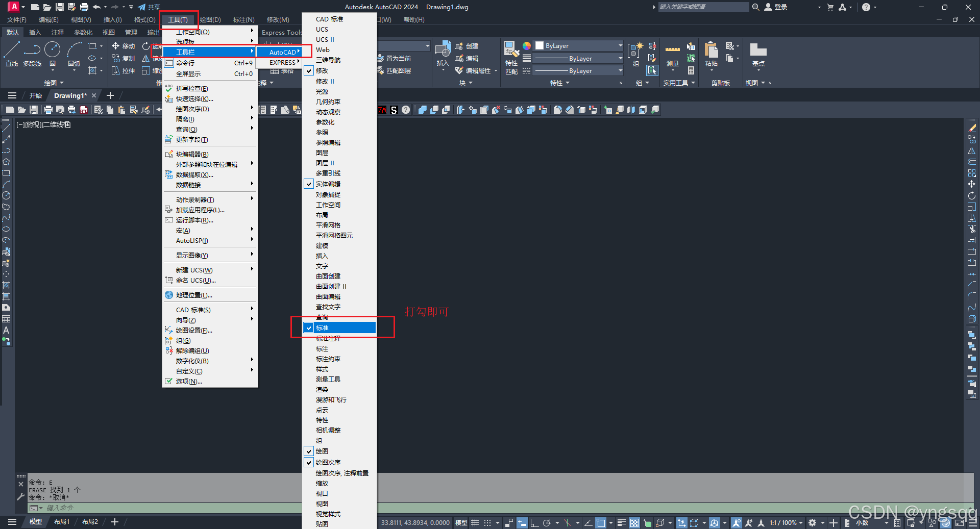Click the Save icon in standard toolbar

[34, 110]
